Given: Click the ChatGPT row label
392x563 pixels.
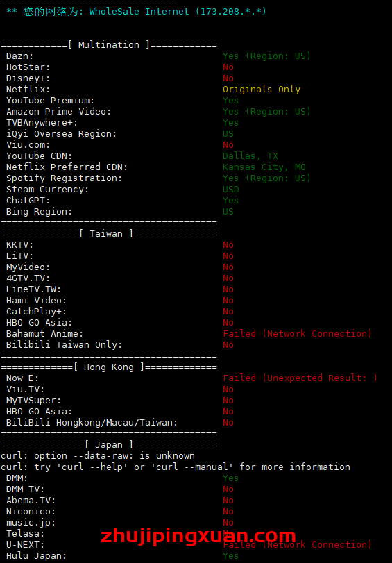Looking at the screenshot, I should tap(28, 201).
